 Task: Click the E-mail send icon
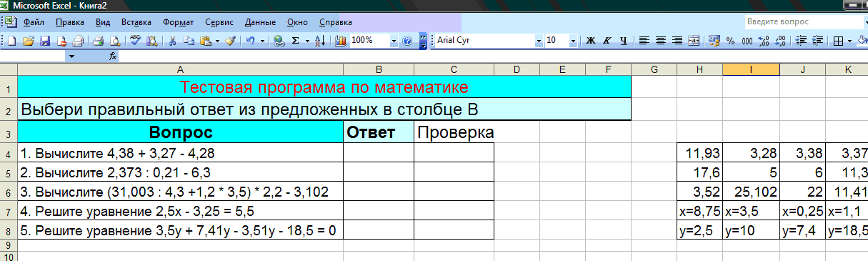(x=78, y=41)
